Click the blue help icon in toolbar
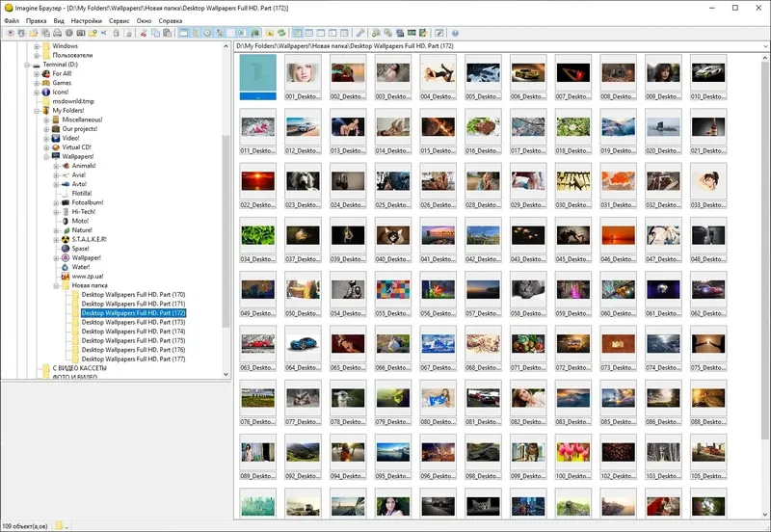 pos(455,33)
